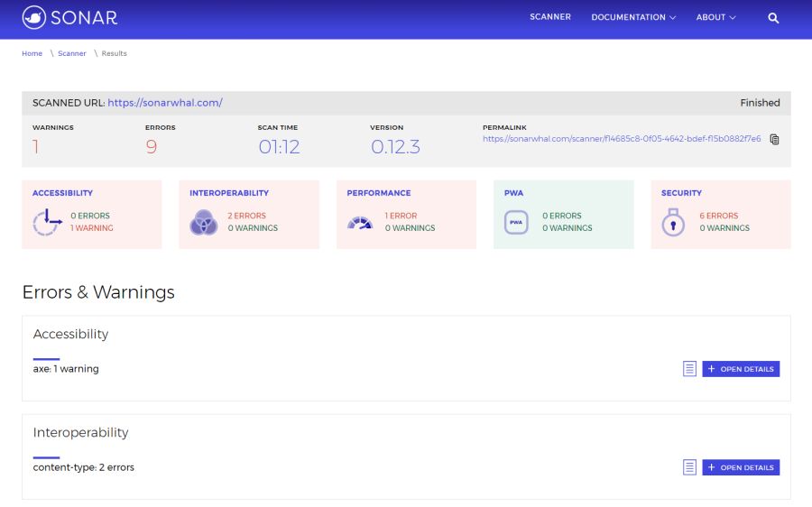Expand the About menu dropdown
The image size is (812, 507).
(x=715, y=17)
